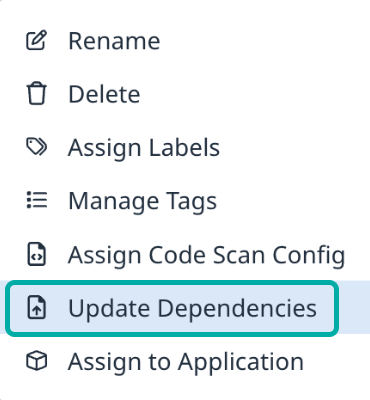
Task: Select Manage Tags in the menu
Action: pos(185,201)
